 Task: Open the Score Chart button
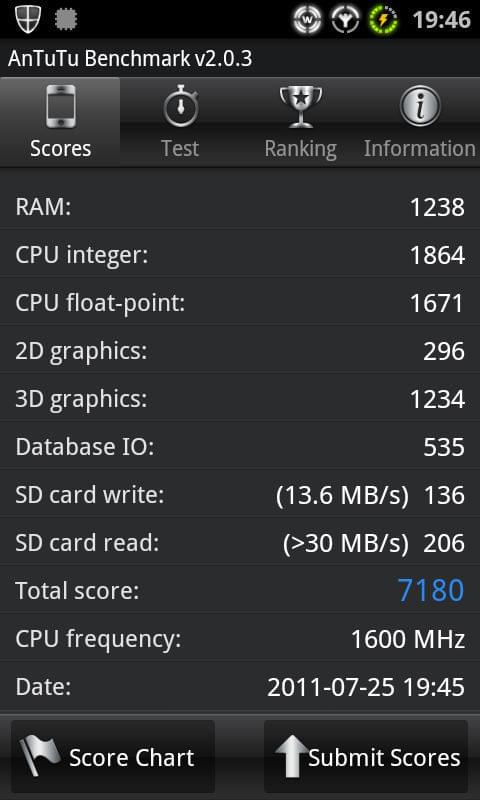coord(113,756)
